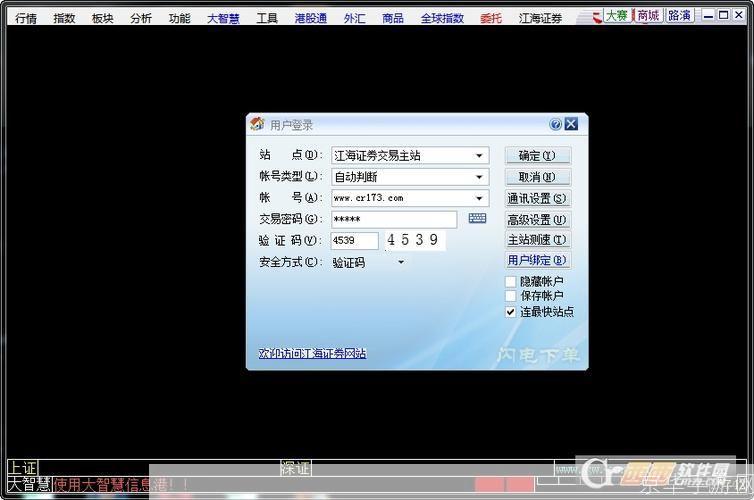
Task: Open the 全球指数 menu
Action: point(442,18)
